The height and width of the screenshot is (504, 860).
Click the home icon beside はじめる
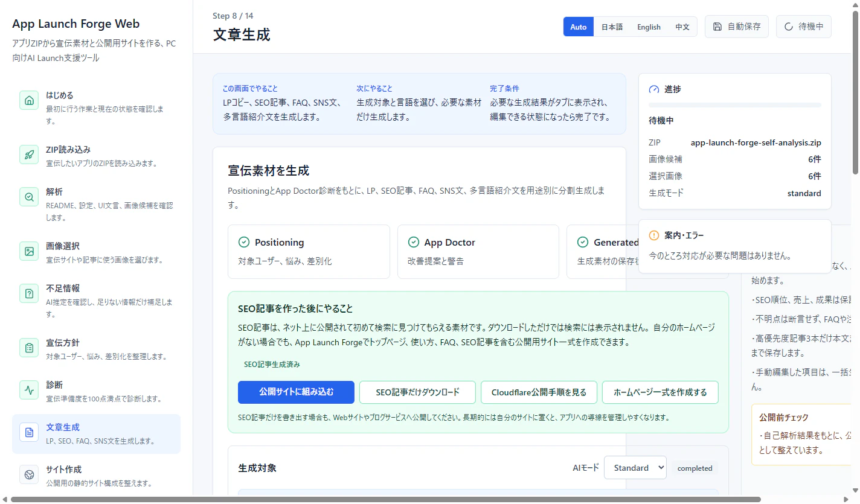[x=29, y=101]
